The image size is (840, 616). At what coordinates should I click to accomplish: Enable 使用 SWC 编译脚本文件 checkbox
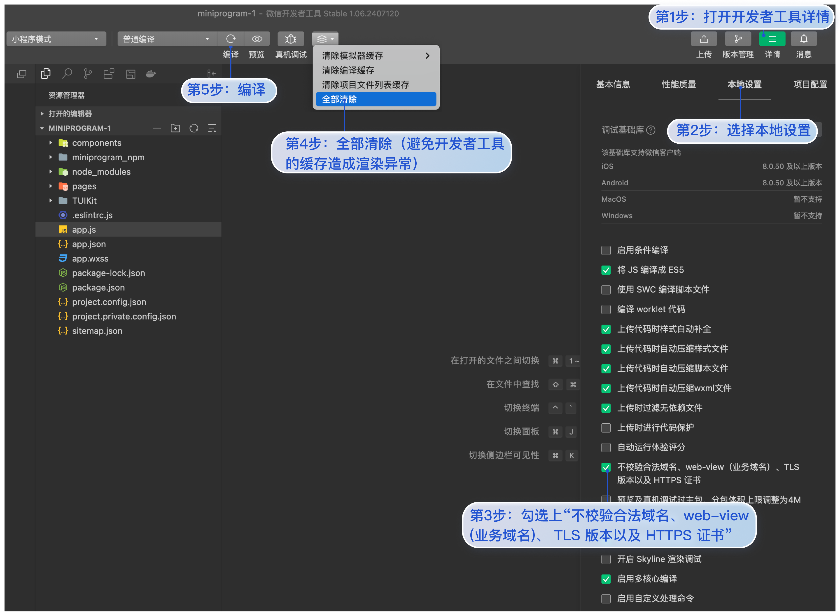(605, 290)
